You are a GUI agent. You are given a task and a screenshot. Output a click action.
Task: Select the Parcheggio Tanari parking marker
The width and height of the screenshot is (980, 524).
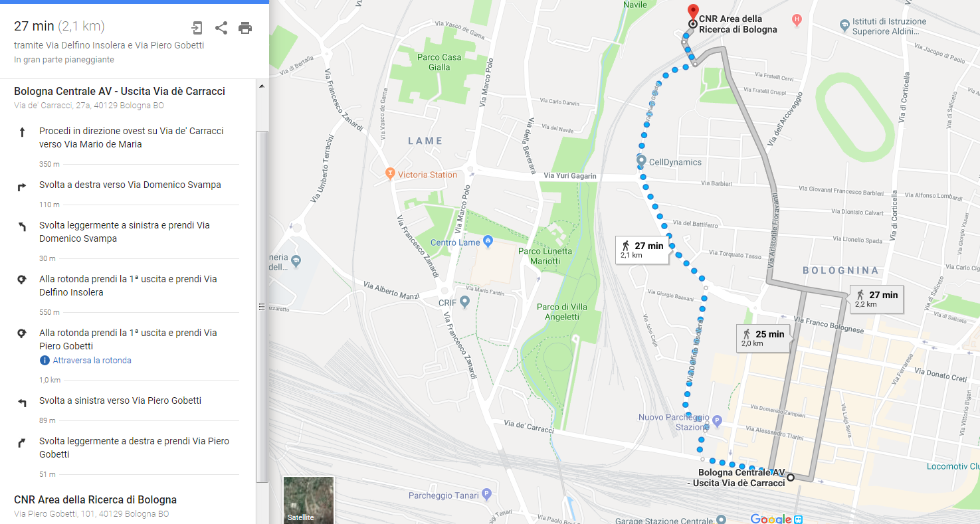tap(486, 494)
